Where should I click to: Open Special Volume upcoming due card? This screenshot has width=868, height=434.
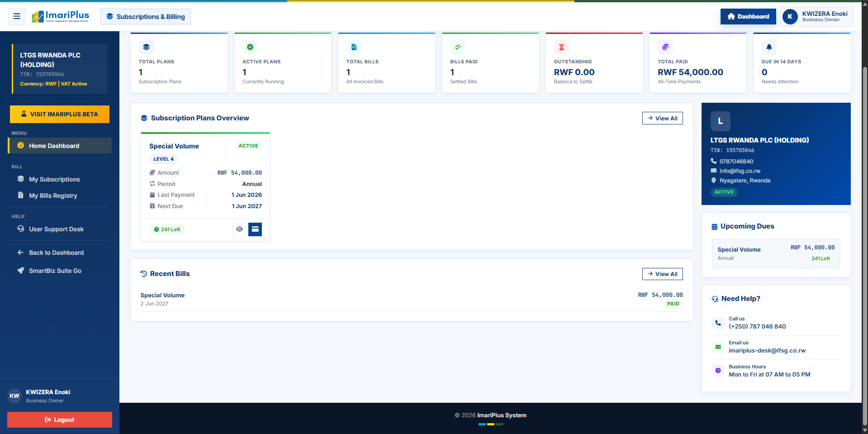pos(776,253)
